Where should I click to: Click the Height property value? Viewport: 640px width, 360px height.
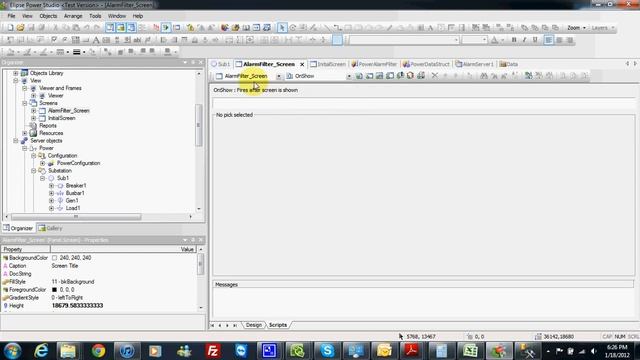78,306
